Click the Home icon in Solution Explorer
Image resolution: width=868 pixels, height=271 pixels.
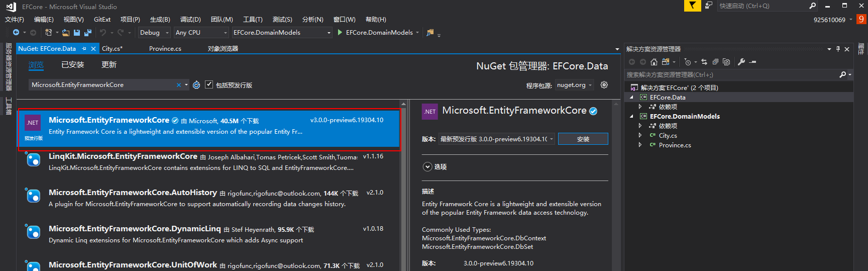[654, 62]
